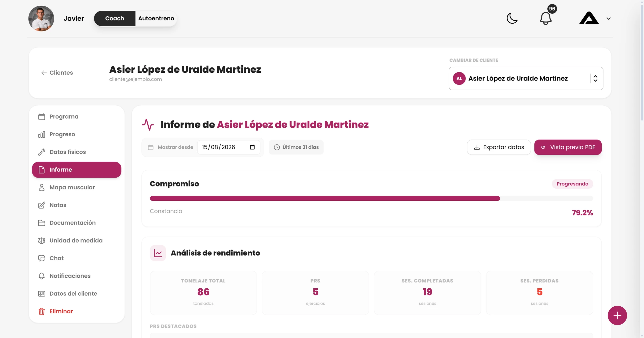The image size is (644, 338).
Task: Open the Cambiar de cliente selector
Action: tap(526, 78)
